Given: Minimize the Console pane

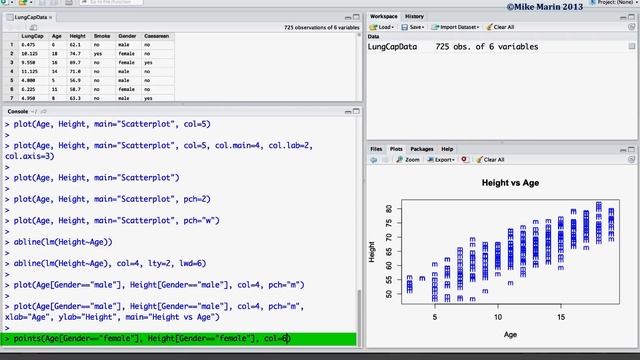Looking at the screenshot, I should (348, 112).
